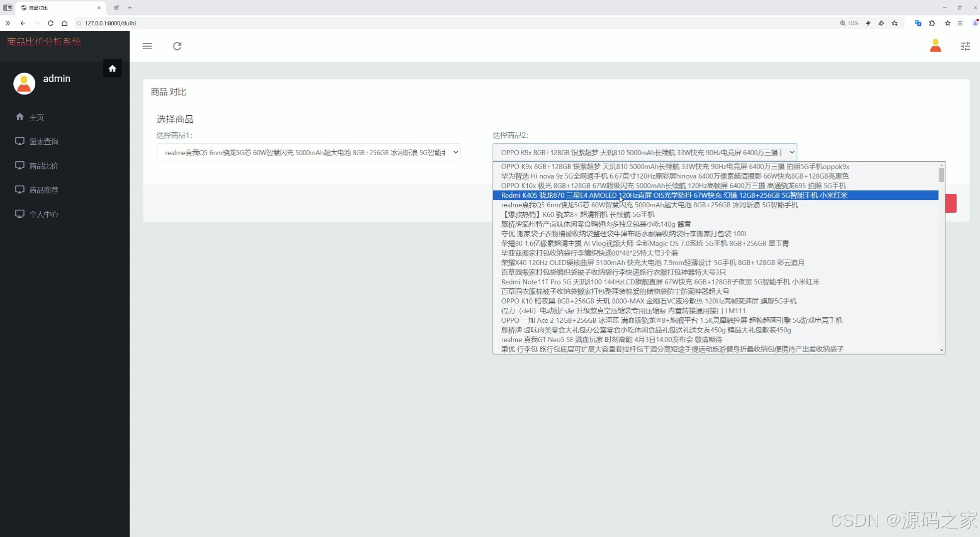Open the browser profile avatar
Viewport: 980px width, 537px height.
pos(976,23)
